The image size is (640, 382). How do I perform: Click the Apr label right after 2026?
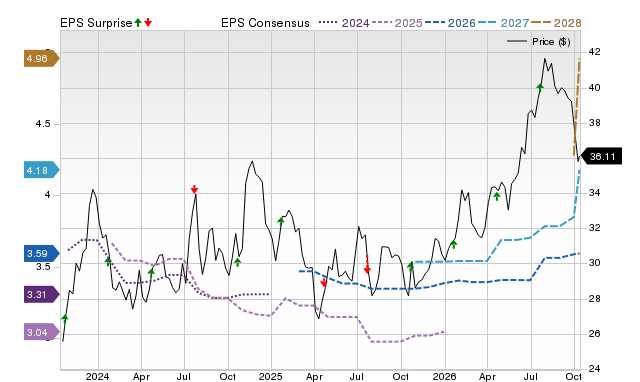click(x=487, y=376)
